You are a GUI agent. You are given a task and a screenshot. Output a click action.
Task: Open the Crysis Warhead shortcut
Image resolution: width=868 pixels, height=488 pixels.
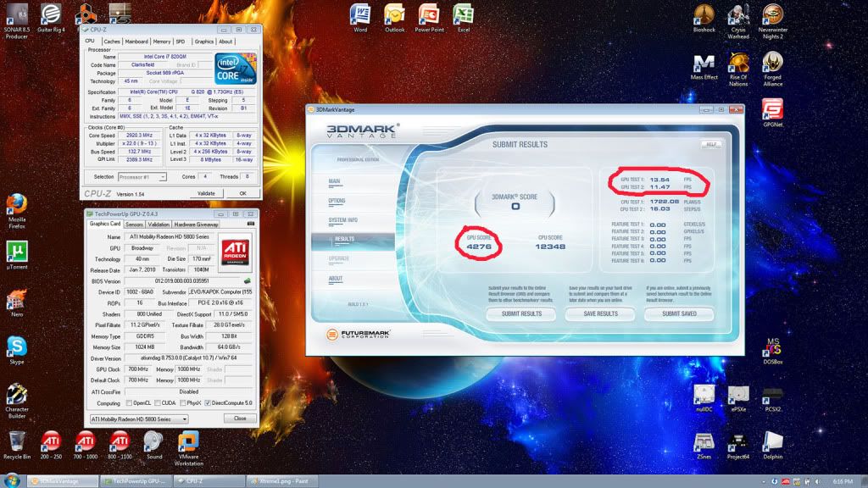coord(738,21)
